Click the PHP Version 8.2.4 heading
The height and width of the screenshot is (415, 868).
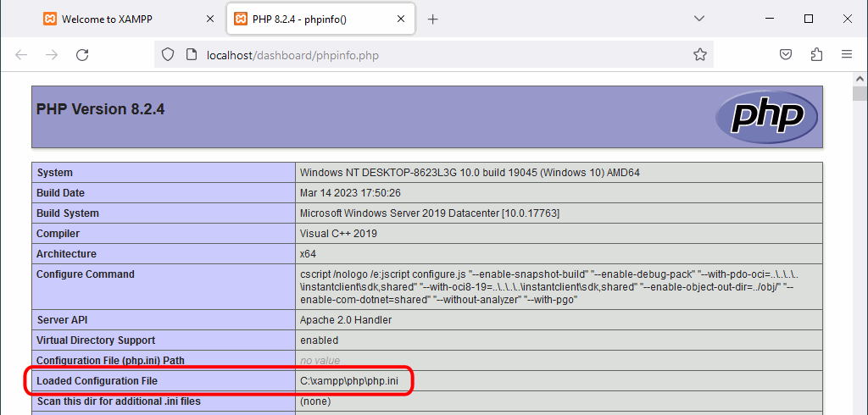click(100, 109)
